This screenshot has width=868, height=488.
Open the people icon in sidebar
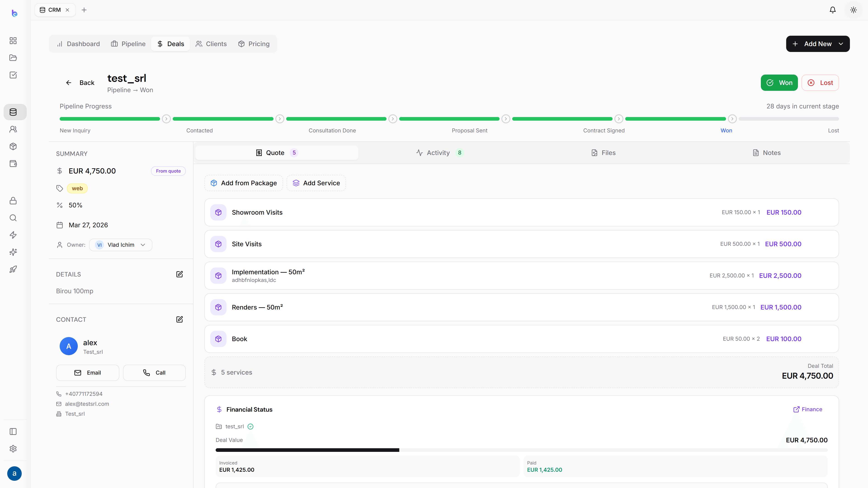13,129
